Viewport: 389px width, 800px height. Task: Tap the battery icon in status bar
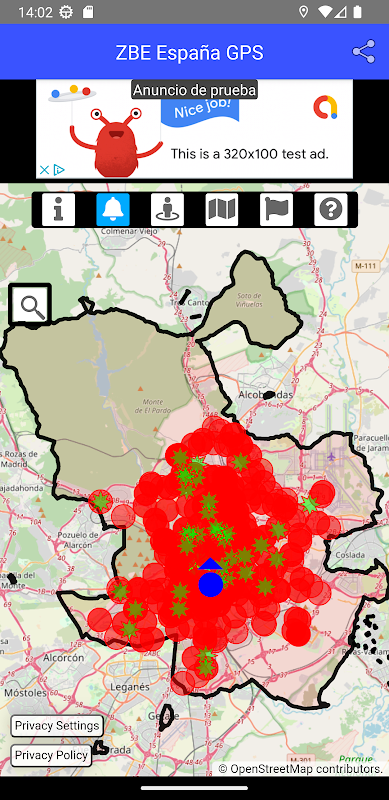pos(358,12)
